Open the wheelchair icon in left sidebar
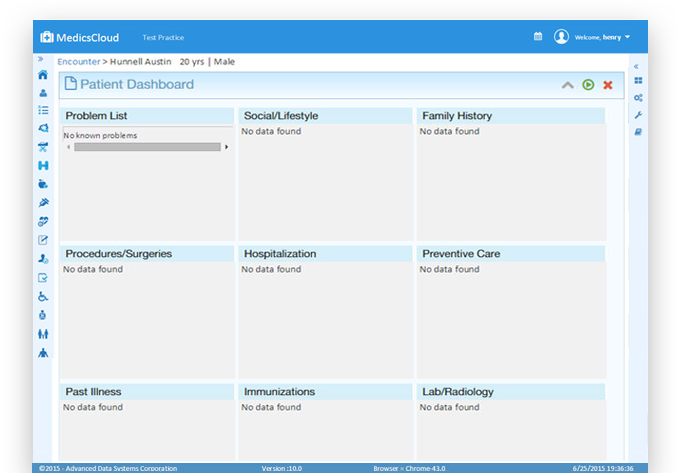Screen dimensions: 681x473 (x=43, y=297)
